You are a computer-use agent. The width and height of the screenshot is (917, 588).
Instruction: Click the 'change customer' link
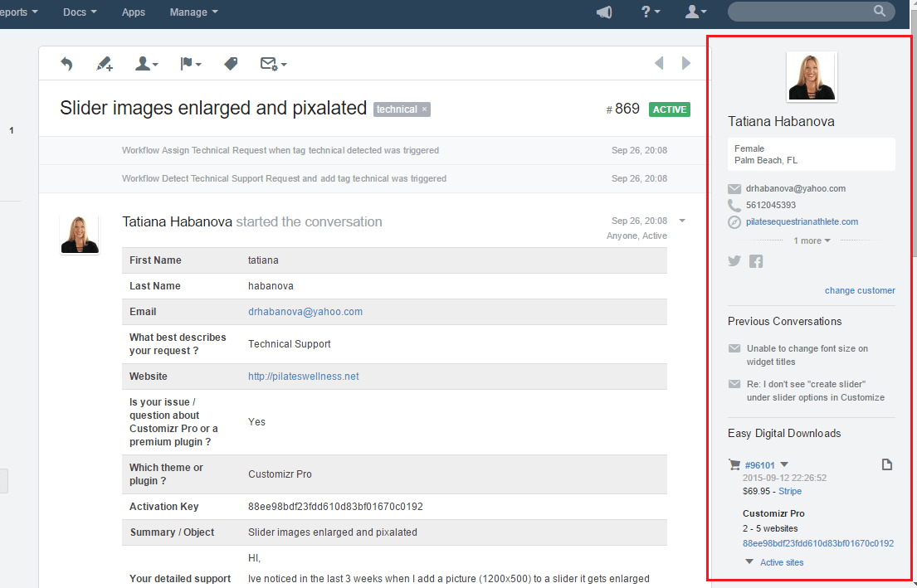click(859, 290)
